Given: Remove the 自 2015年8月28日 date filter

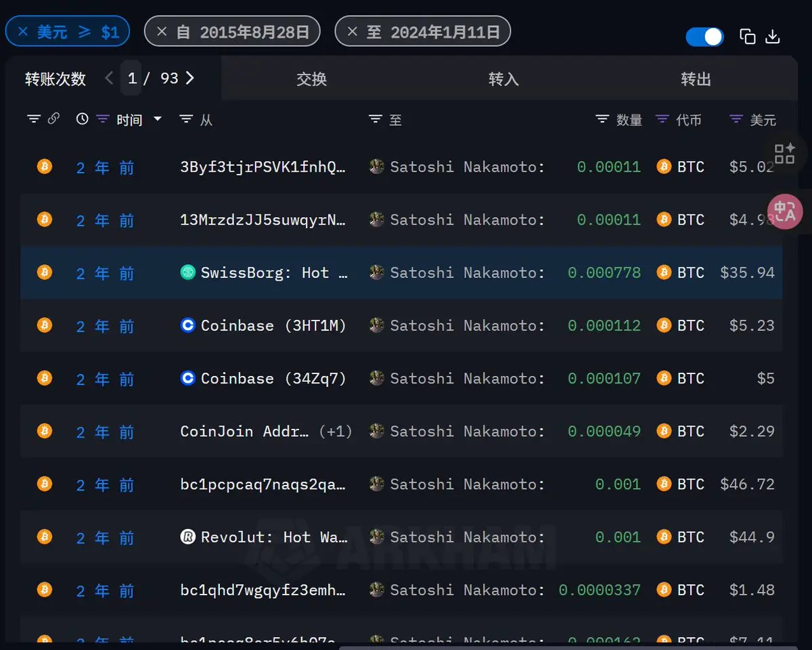Looking at the screenshot, I should [162, 32].
